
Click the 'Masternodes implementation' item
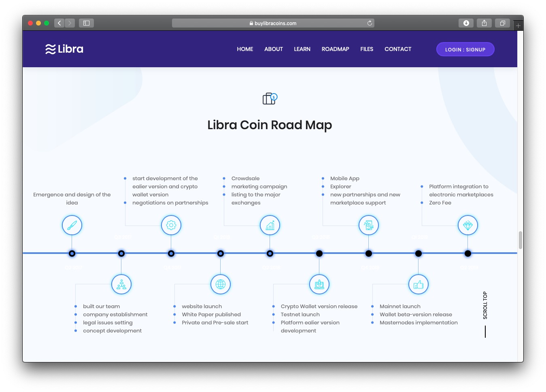(419, 323)
